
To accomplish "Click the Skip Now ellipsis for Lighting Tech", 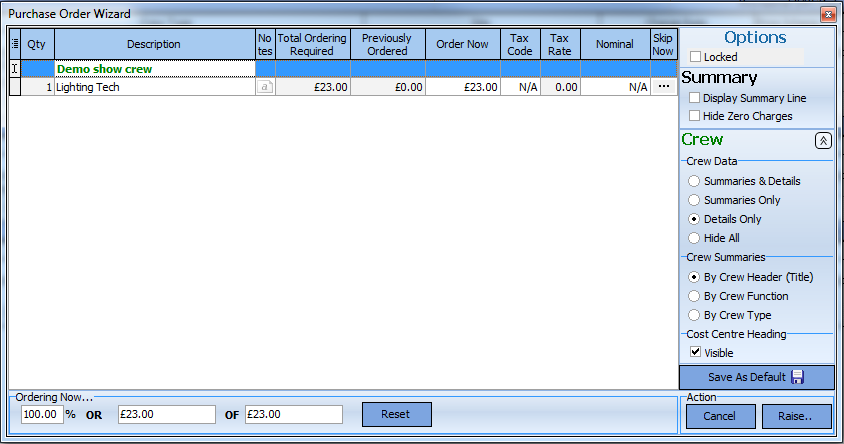I will click(x=663, y=87).
